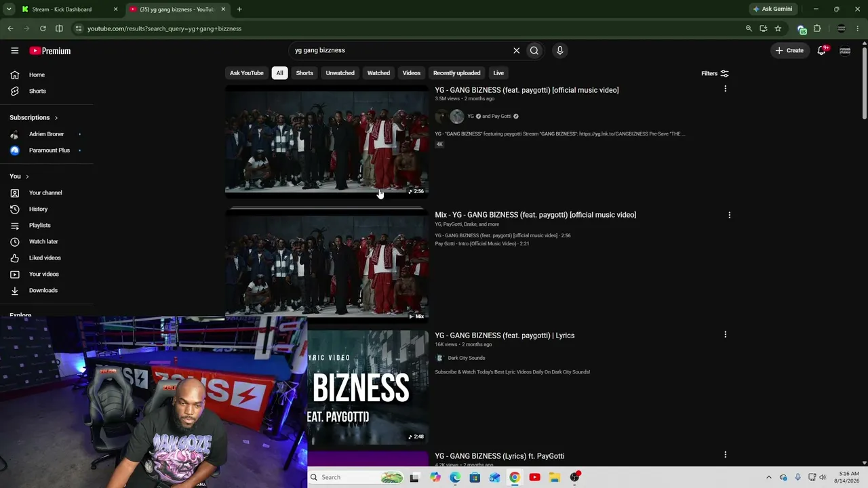This screenshot has width=868, height=488.
Task: Select the Watched filter chip
Action: coord(378,73)
